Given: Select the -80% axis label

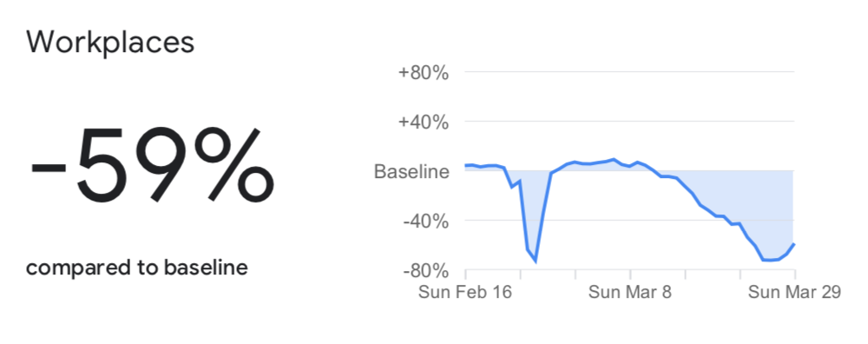Looking at the screenshot, I should 425,271.
